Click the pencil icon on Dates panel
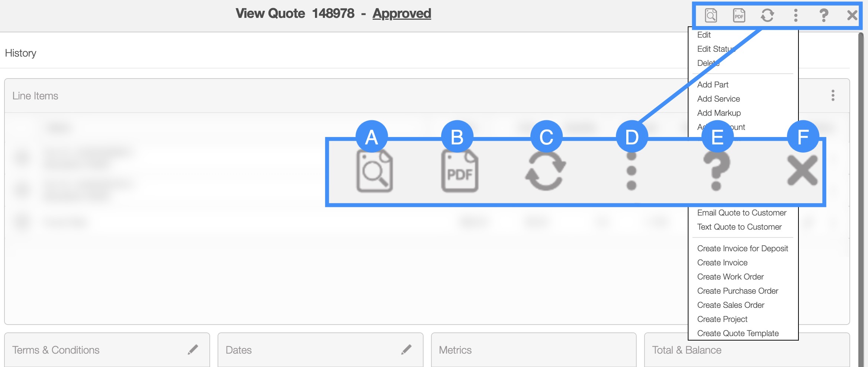 point(406,350)
